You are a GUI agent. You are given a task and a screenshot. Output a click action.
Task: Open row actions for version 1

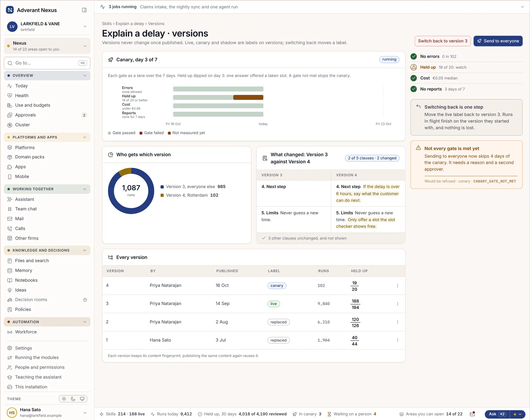click(397, 340)
